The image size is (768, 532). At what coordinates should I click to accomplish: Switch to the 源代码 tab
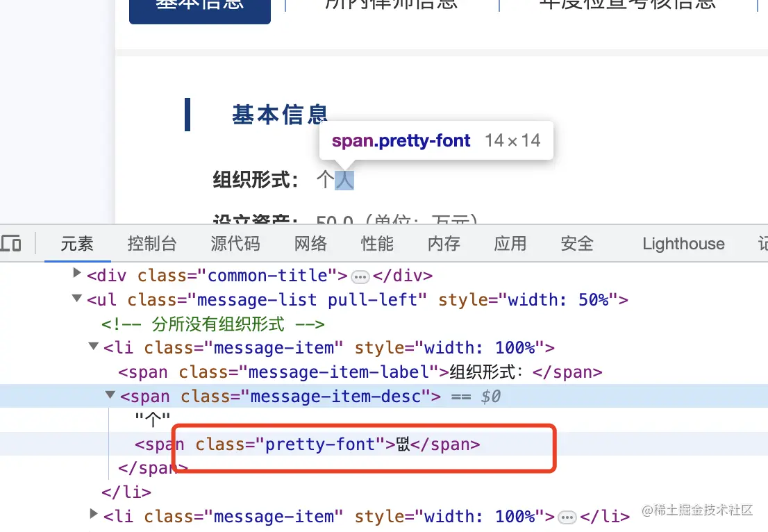click(235, 244)
